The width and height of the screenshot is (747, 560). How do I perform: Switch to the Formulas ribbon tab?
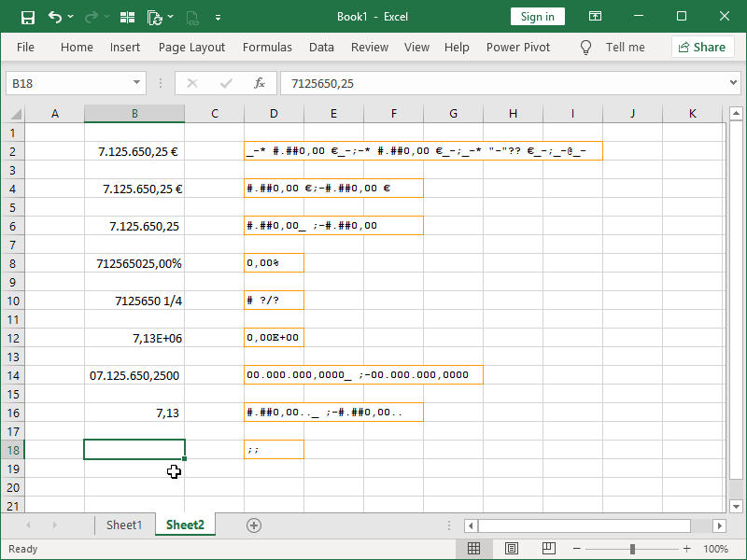coord(267,47)
